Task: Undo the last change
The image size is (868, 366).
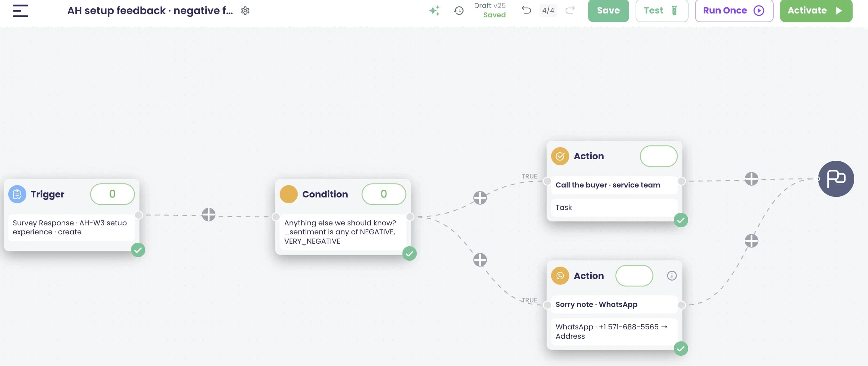Action: pyautogui.click(x=526, y=10)
